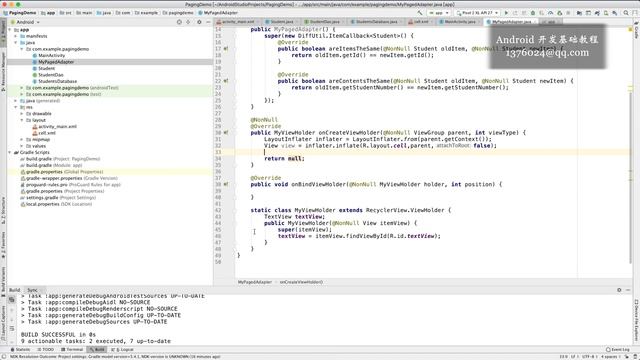Open Build panel gear settings
640x360 pixels.
[619, 290]
